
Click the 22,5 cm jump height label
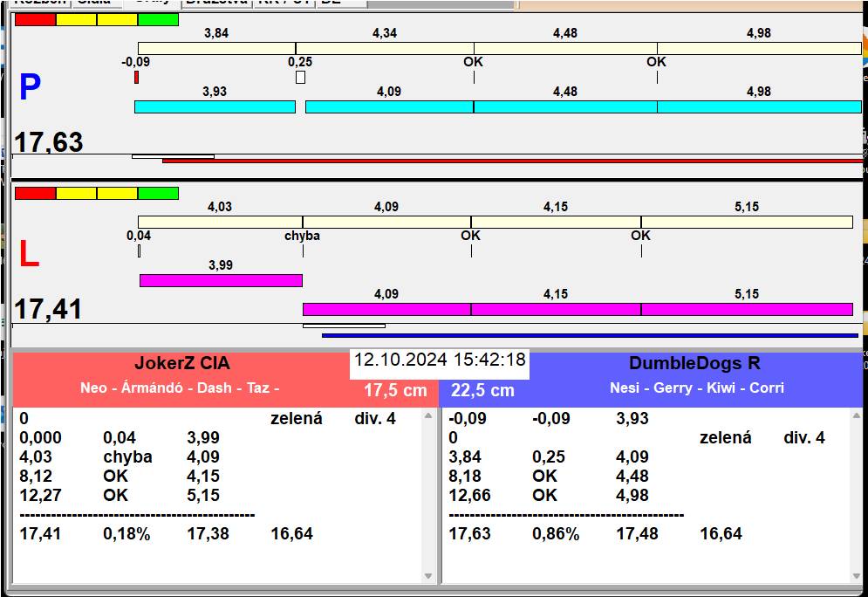[x=482, y=390]
